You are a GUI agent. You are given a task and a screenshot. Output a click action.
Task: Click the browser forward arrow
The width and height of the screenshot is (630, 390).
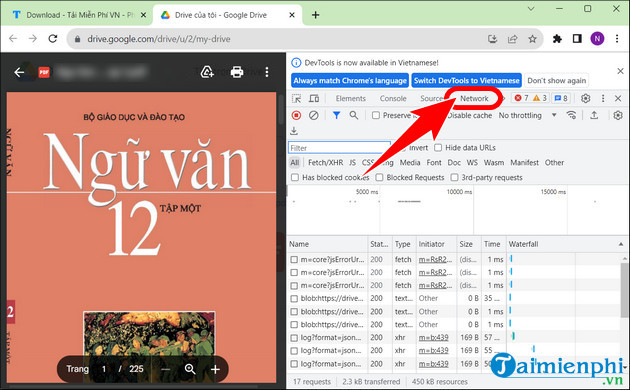[33, 39]
